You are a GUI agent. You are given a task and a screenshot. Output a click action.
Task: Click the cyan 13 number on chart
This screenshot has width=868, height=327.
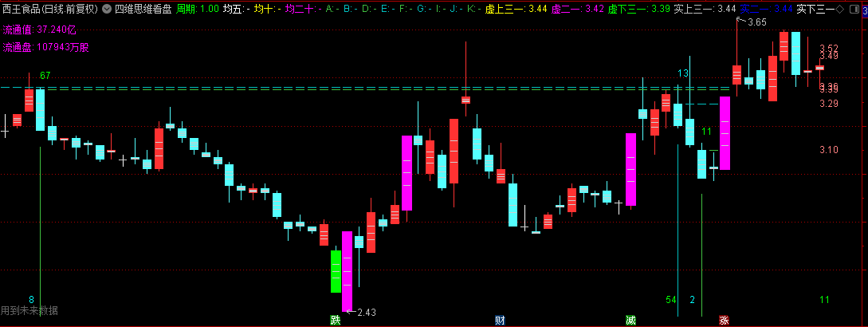click(x=683, y=73)
